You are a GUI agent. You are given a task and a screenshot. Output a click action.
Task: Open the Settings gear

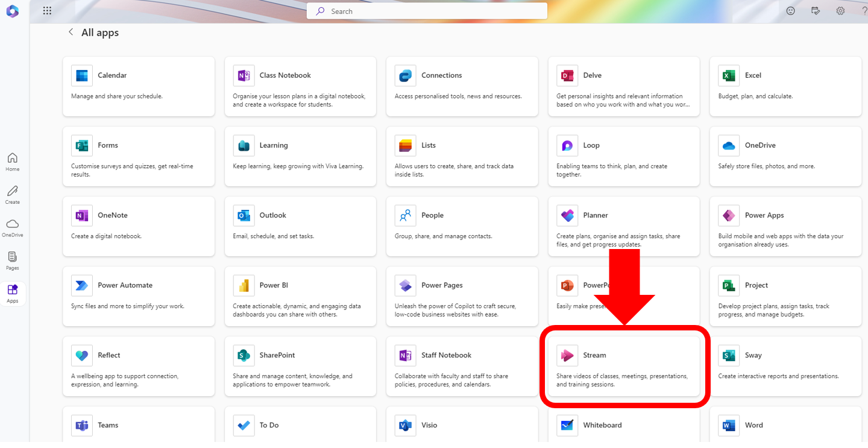[x=840, y=10]
